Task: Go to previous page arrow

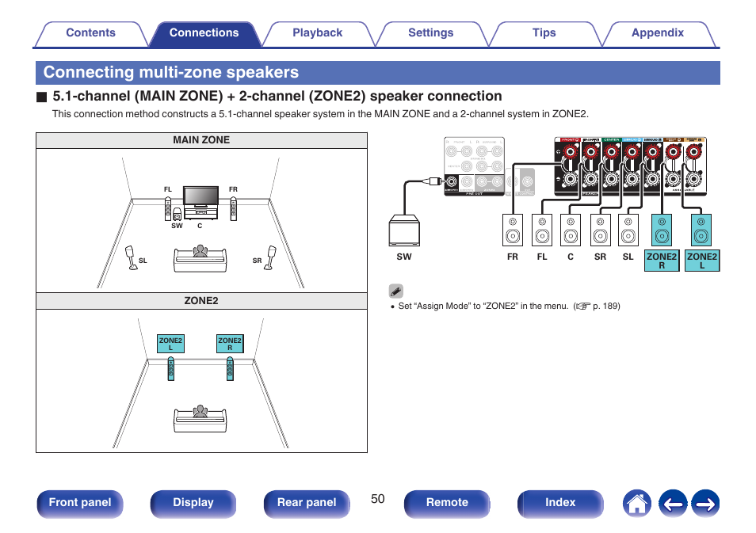Action: pos(673,504)
